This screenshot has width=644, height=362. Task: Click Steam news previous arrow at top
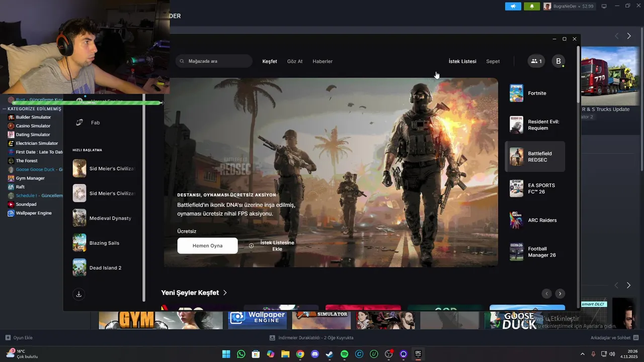pos(616,36)
